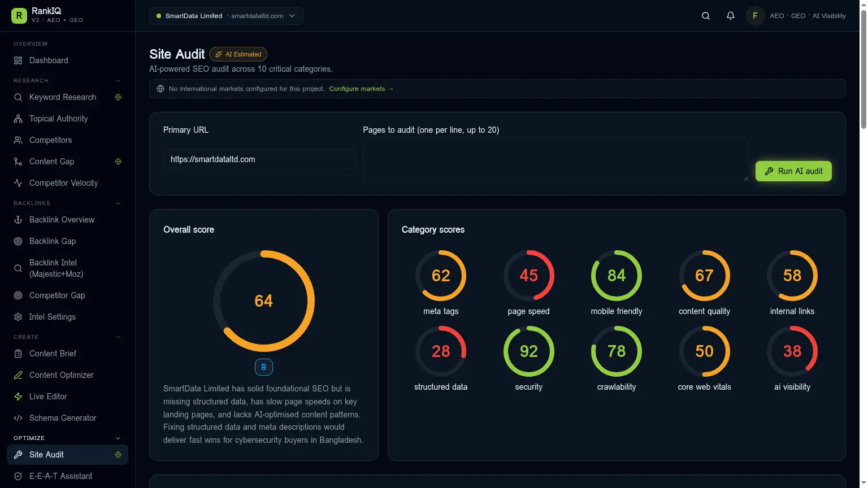The image size is (868, 488).
Task: Click the Competitor Velocity pulse icon
Action: (x=18, y=183)
